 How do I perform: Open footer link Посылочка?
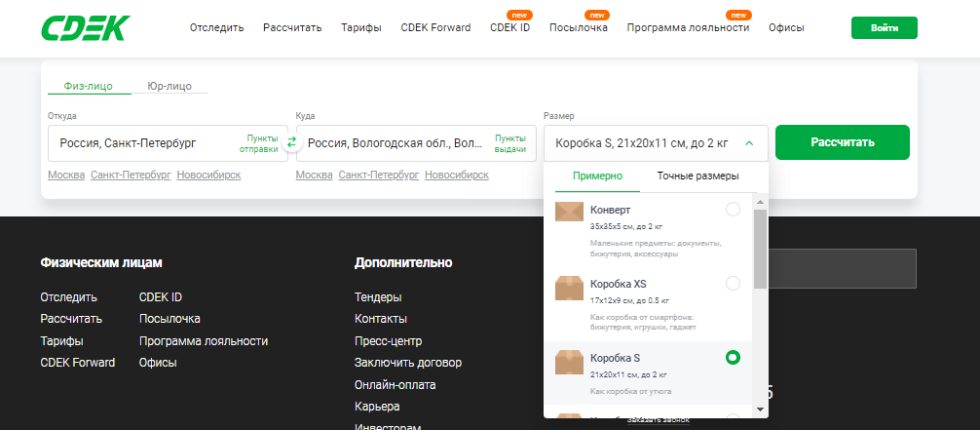point(170,319)
